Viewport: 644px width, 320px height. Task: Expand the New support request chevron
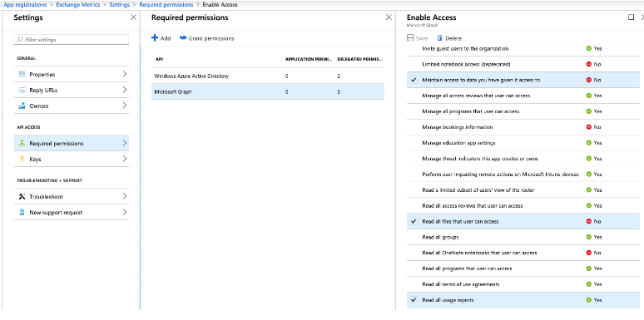point(125,212)
